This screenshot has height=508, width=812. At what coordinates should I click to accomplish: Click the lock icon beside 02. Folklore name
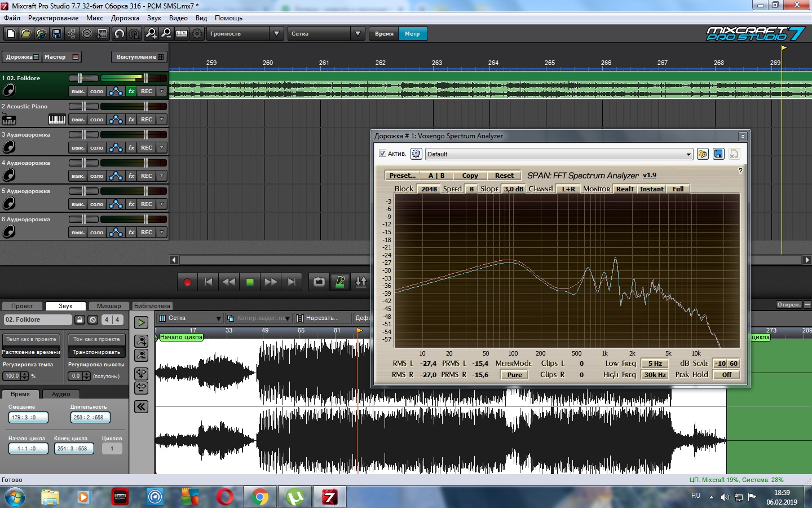(80, 319)
